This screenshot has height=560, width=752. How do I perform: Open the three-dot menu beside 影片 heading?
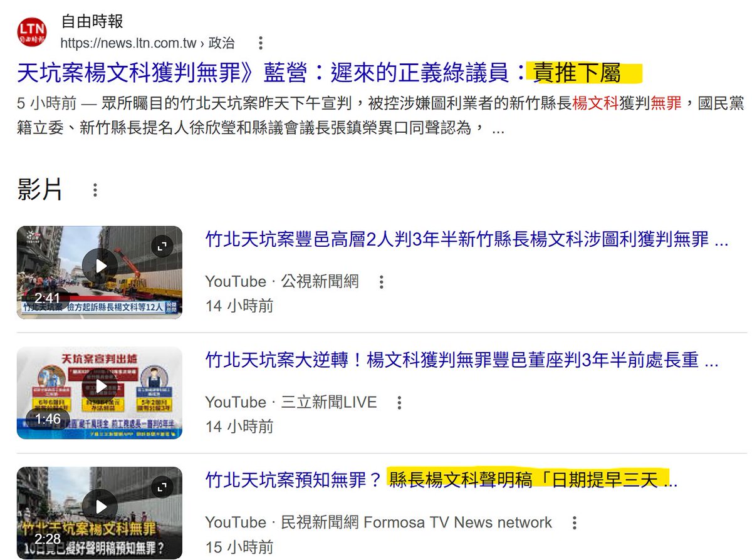coord(95,190)
